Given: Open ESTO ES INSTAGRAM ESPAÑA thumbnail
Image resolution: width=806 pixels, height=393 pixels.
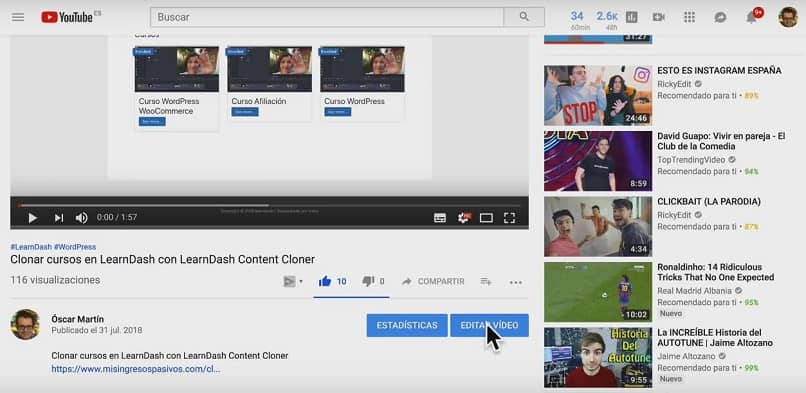Looking at the screenshot, I should tap(598, 96).
